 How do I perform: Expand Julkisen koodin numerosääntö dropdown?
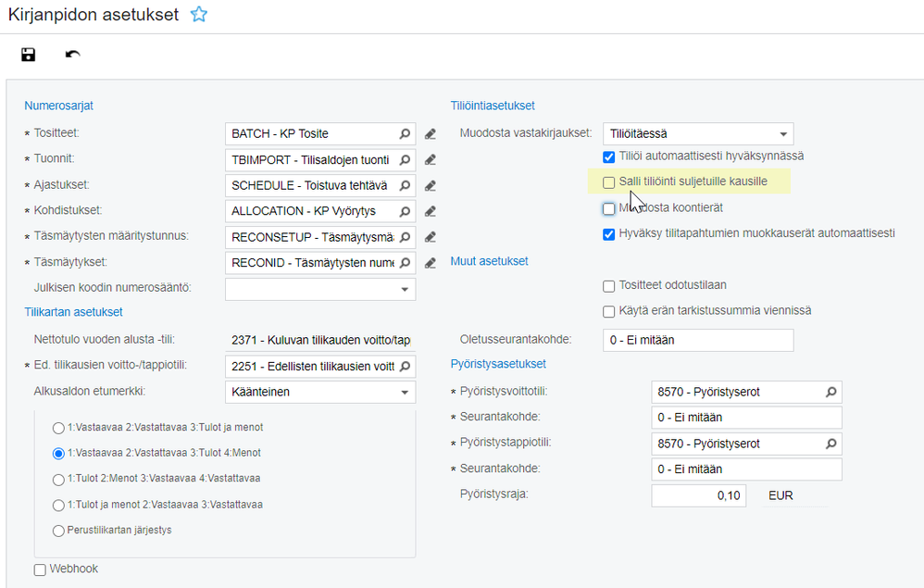tap(405, 289)
